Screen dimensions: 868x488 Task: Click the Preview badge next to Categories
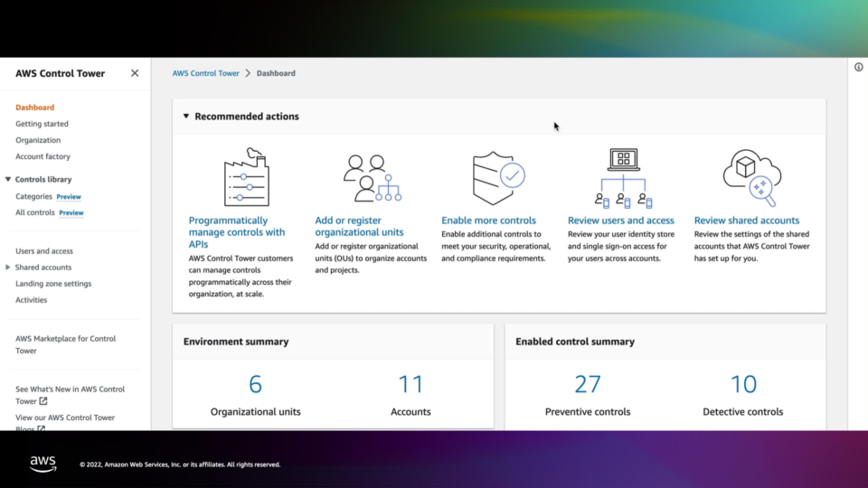(x=69, y=197)
